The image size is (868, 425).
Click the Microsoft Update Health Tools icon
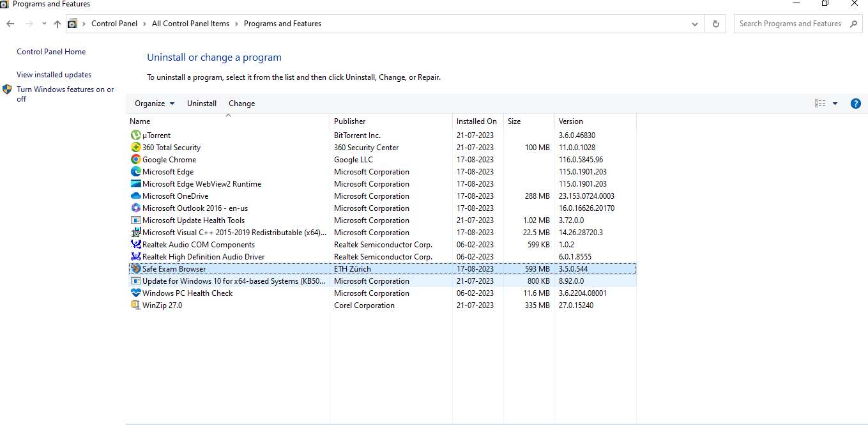[x=135, y=220]
